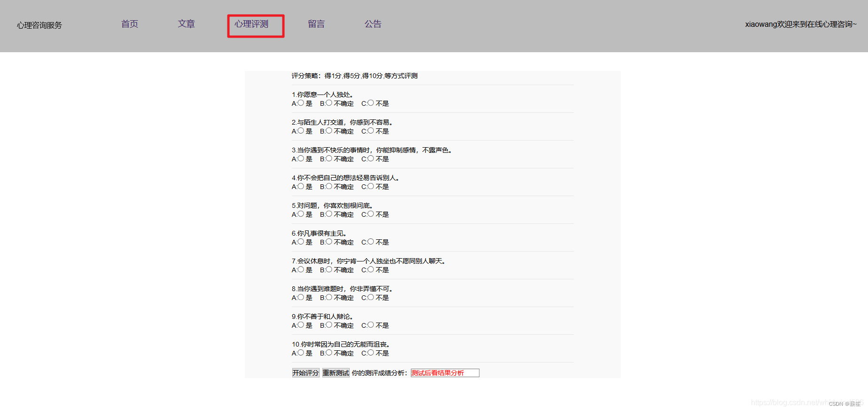Select A 是 for question 9
Screen dimensions: 868x411
tap(301, 325)
